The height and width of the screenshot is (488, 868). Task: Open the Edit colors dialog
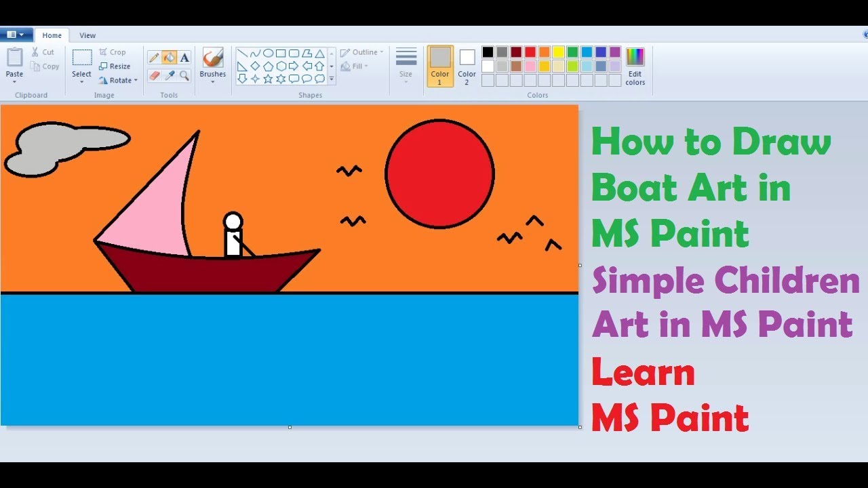point(635,66)
